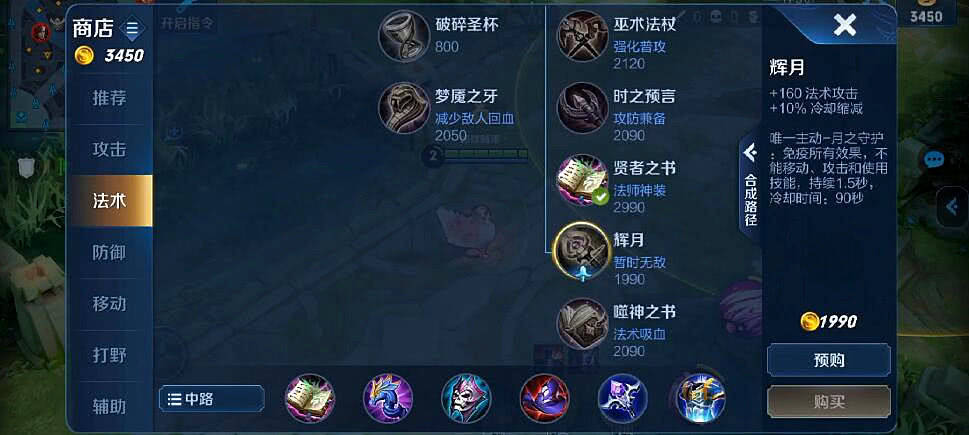Open the 打野 category tab
The image size is (969, 435).
pyautogui.click(x=109, y=355)
